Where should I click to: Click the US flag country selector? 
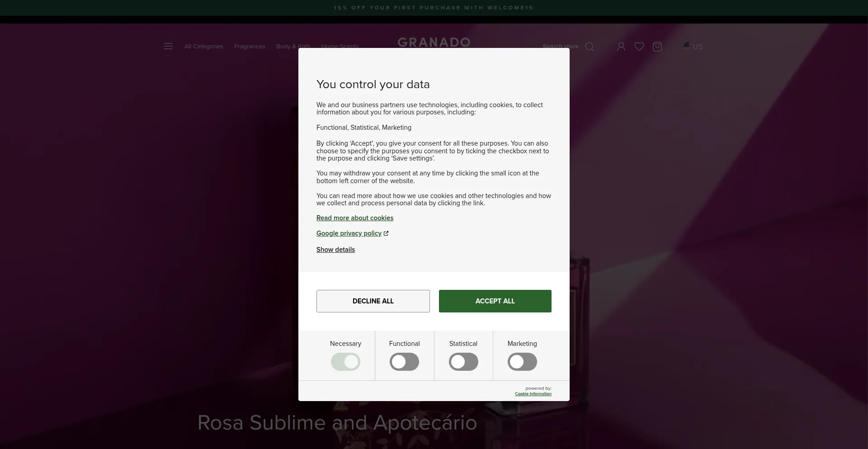coord(693,47)
